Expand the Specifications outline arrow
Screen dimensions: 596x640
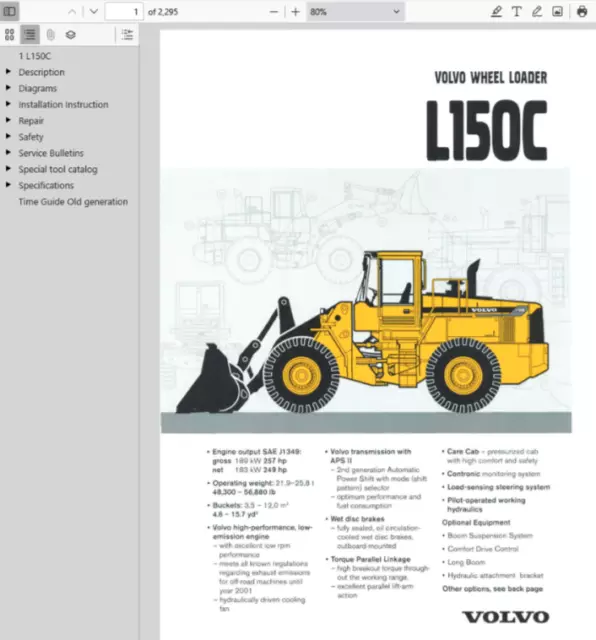point(8,184)
